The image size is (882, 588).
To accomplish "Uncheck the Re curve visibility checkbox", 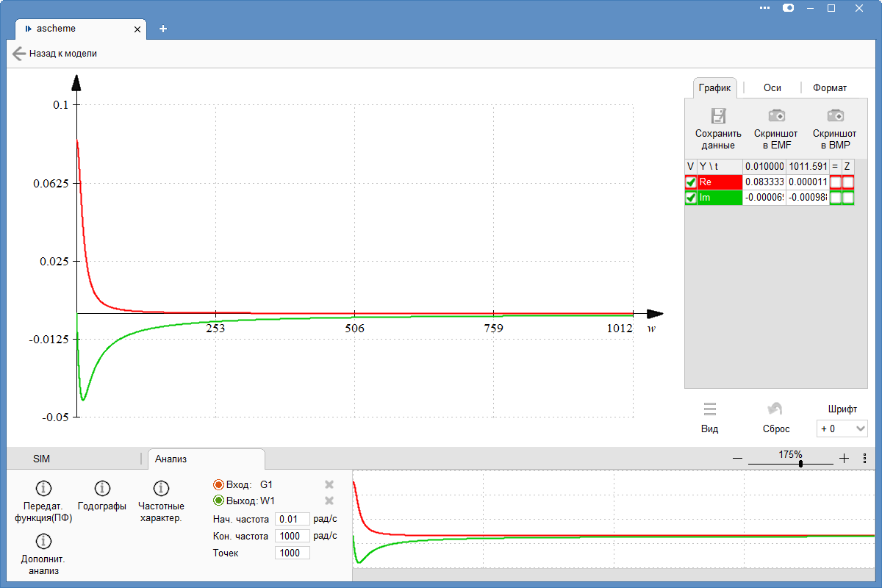I will (691, 182).
